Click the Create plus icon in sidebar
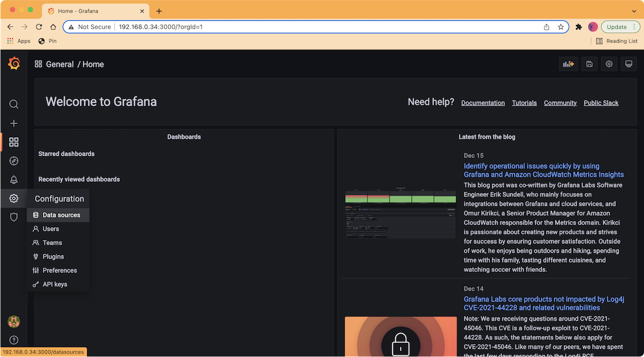Image resolution: width=644 pixels, height=357 pixels. pyautogui.click(x=14, y=123)
